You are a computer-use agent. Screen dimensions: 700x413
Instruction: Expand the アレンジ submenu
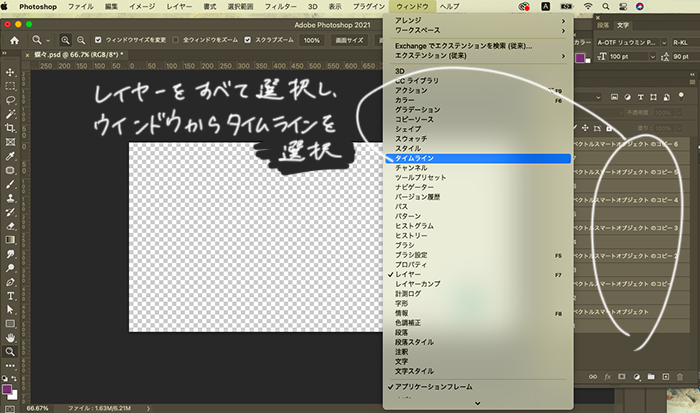pyautogui.click(x=478, y=21)
